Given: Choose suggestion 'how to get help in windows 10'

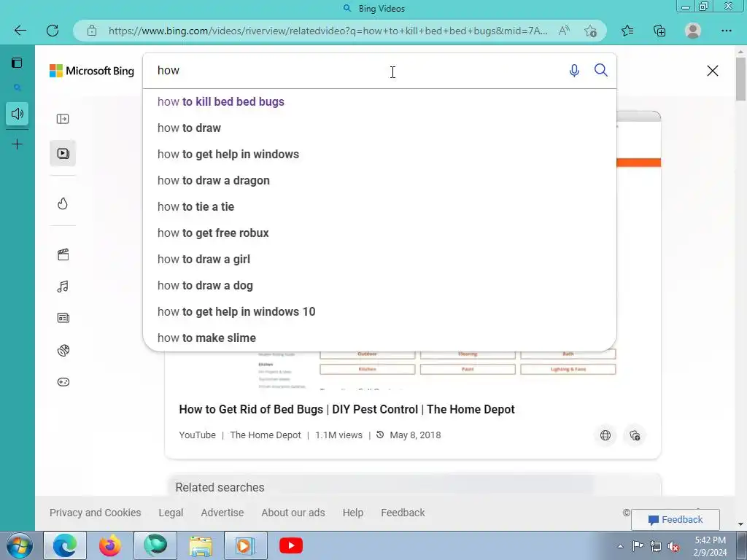Looking at the screenshot, I should pyautogui.click(x=379, y=311).
